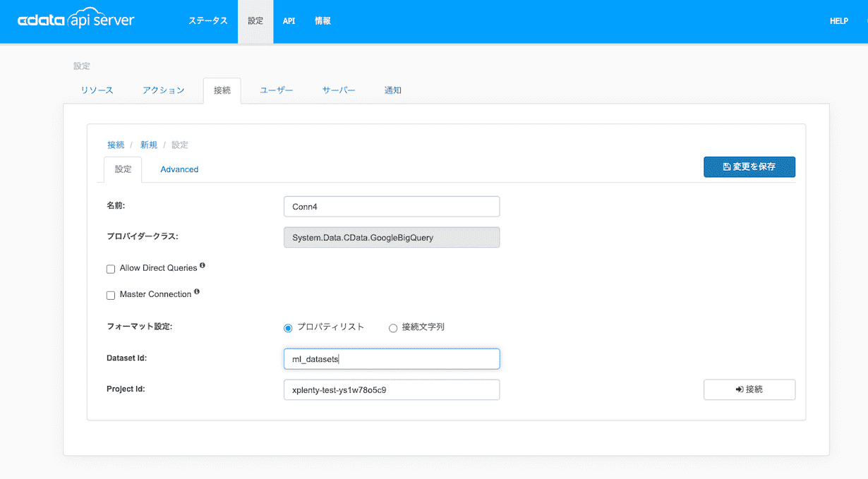Click the CData API Server logo

(x=76, y=21)
